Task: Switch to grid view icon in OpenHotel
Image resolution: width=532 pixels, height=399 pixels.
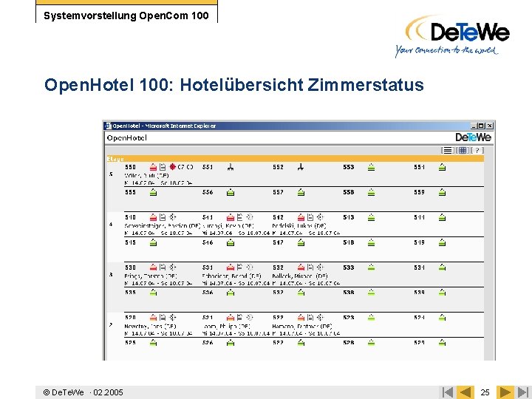Action: 462,150
